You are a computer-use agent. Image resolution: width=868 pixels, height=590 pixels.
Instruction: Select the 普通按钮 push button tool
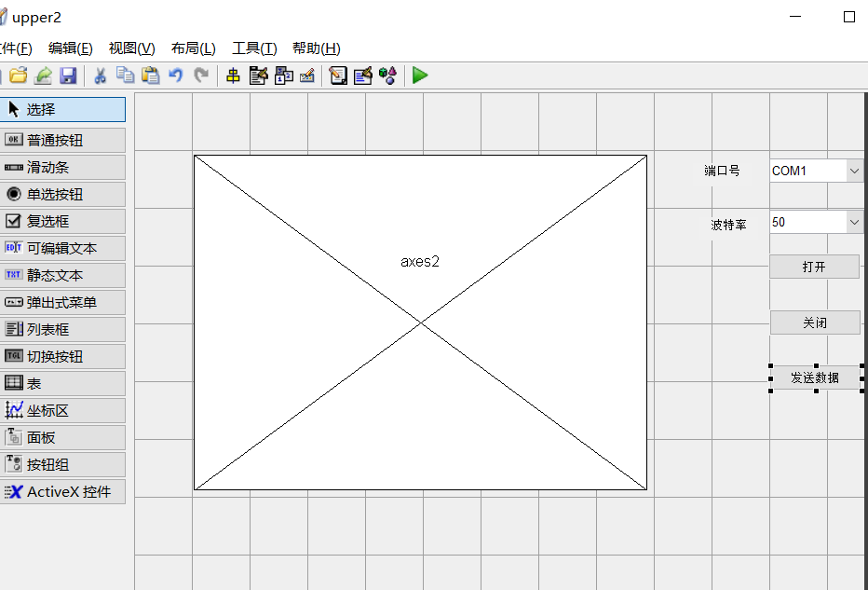click(x=63, y=140)
